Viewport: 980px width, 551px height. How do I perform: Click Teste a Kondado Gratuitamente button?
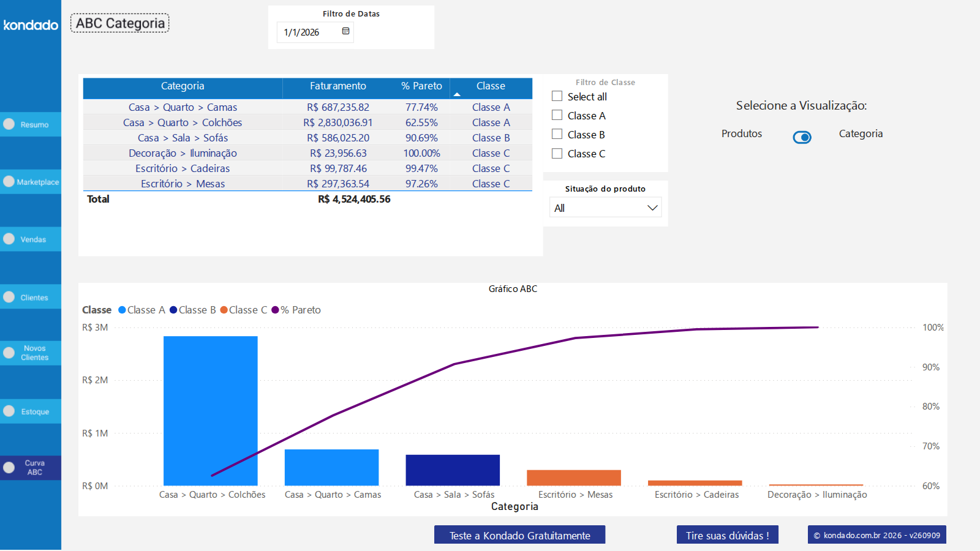tap(519, 535)
